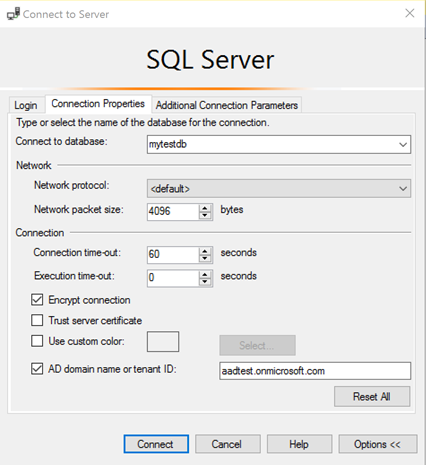Click the custom color swatch box
426x465 pixels.
point(163,341)
